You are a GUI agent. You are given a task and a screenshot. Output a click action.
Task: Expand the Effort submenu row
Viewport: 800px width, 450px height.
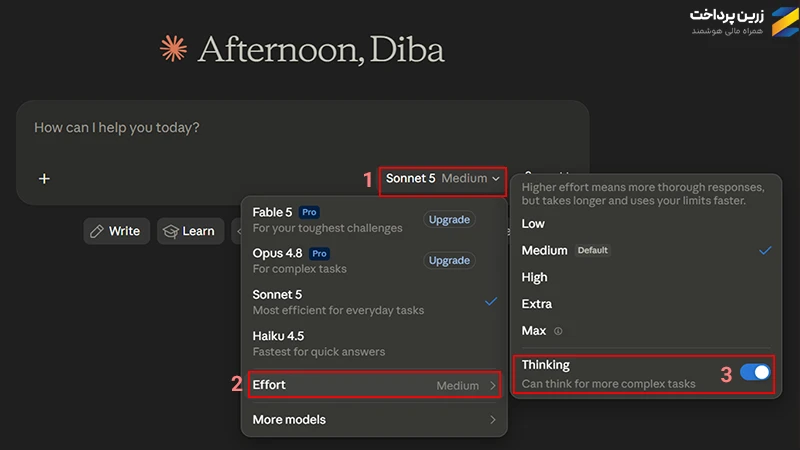[374, 385]
